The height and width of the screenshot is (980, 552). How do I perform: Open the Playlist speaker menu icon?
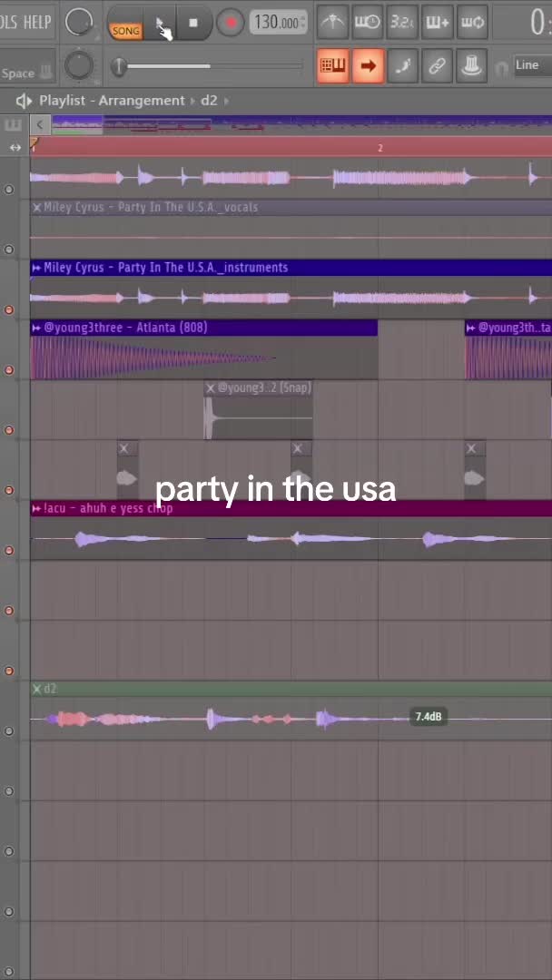pyautogui.click(x=24, y=101)
